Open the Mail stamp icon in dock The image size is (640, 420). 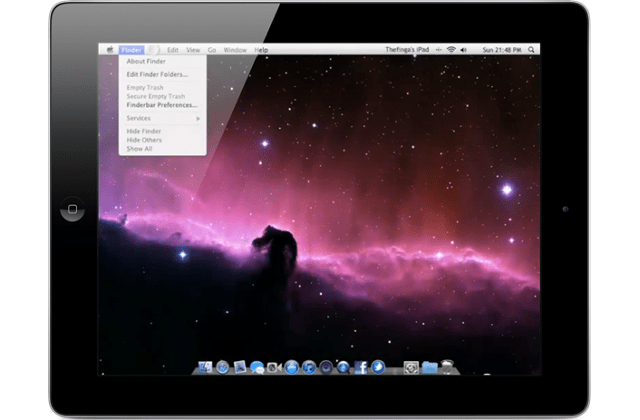click(240, 367)
